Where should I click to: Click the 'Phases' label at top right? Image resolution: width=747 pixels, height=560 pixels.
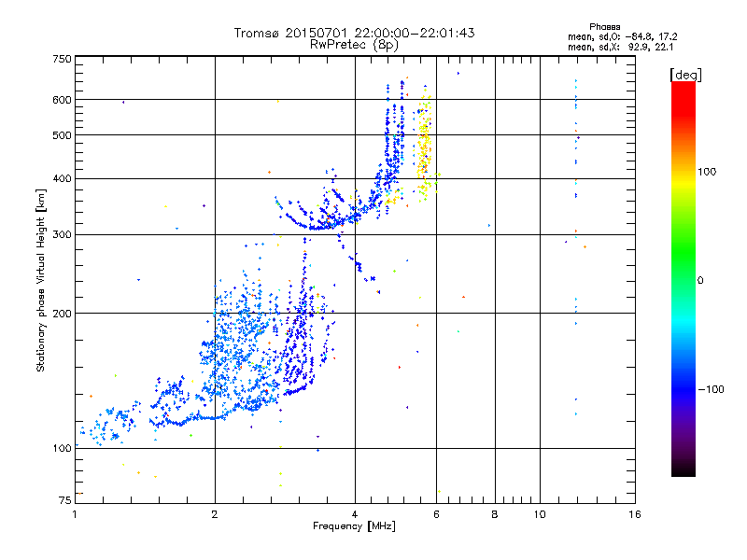(604, 27)
